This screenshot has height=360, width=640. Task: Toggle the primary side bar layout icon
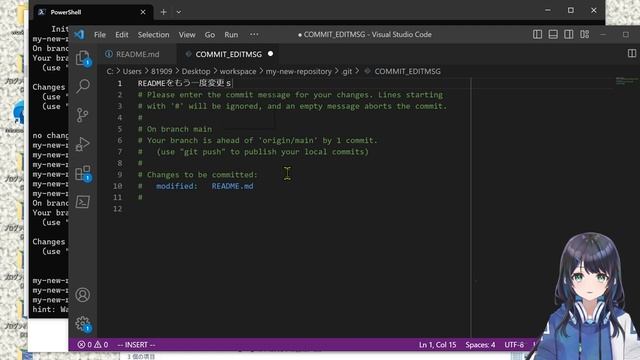538,35
